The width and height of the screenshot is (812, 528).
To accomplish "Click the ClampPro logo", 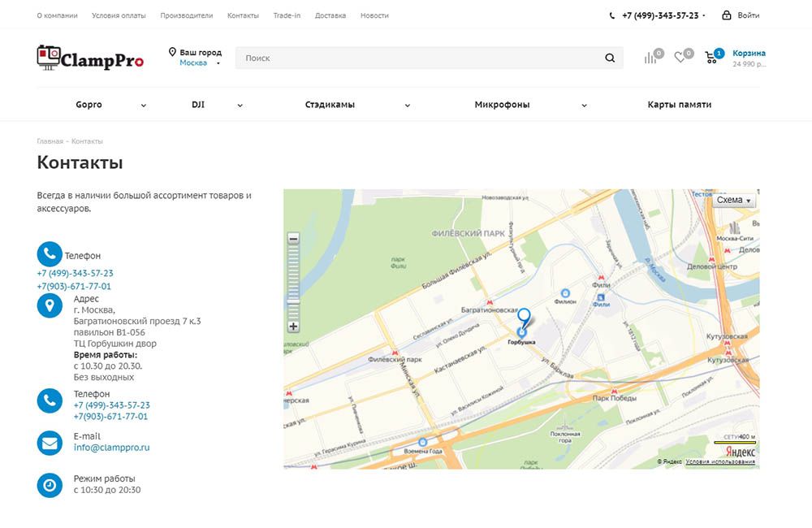I will pyautogui.click(x=90, y=58).
